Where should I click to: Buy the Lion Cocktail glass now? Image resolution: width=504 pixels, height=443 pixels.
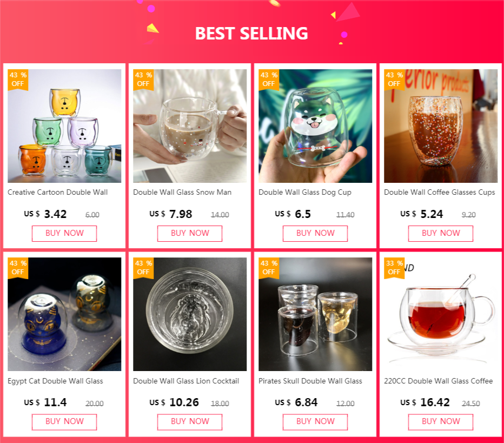pos(190,421)
